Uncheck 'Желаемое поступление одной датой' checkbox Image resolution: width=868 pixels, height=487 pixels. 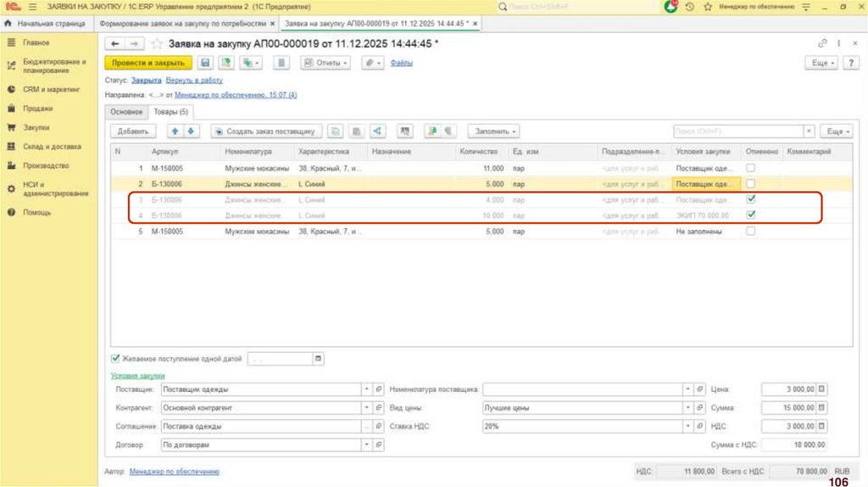[116, 359]
